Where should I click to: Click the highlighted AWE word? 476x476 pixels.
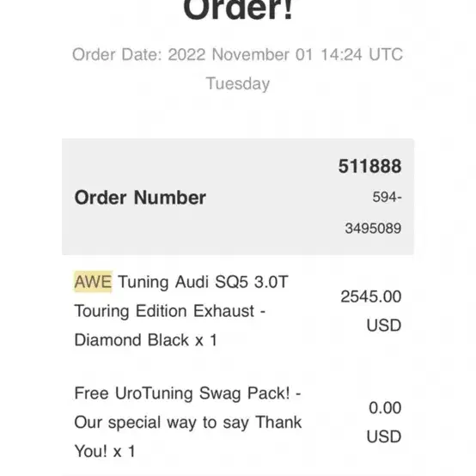(x=93, y=282)
